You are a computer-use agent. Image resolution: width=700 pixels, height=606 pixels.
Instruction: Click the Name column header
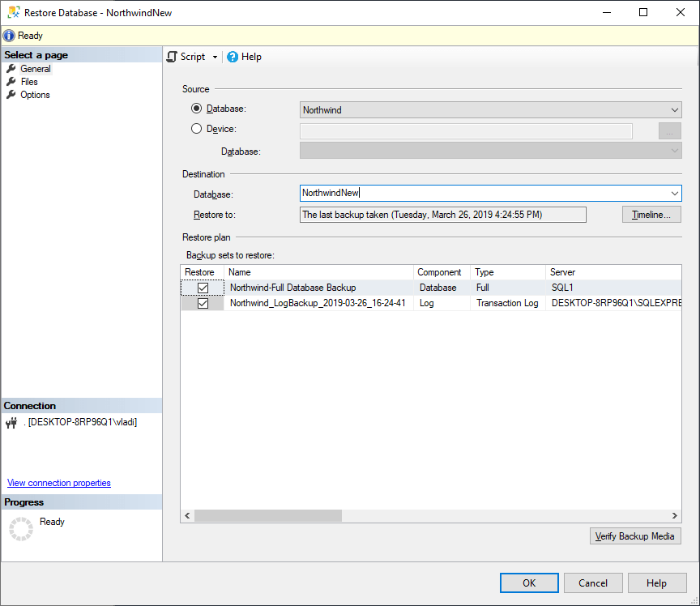coord(318,272)
